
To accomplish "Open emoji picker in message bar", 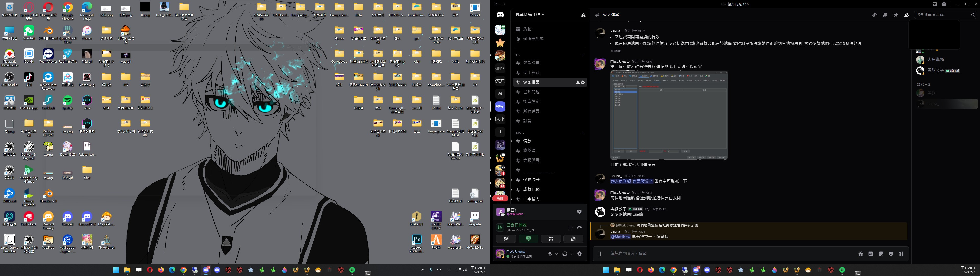I will pos(891,254).
